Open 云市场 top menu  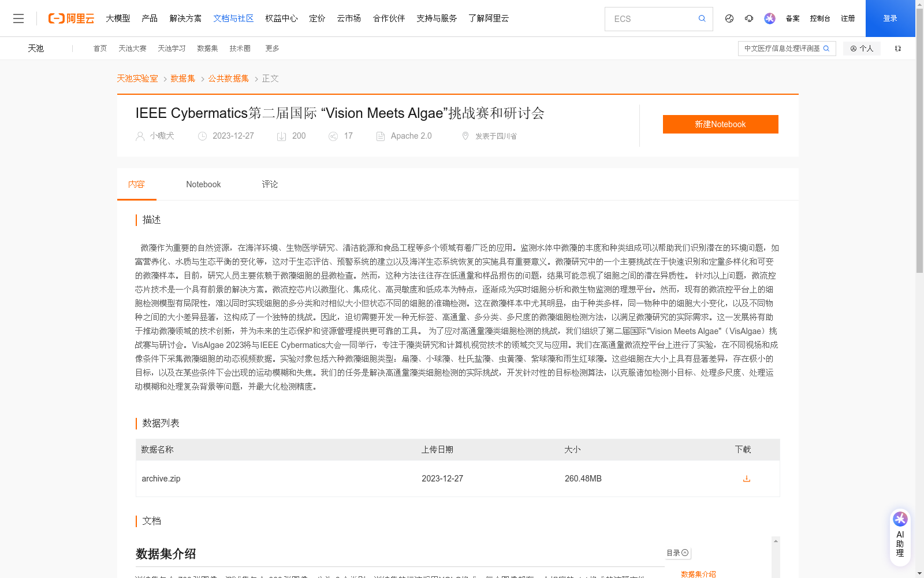[349, 18]
